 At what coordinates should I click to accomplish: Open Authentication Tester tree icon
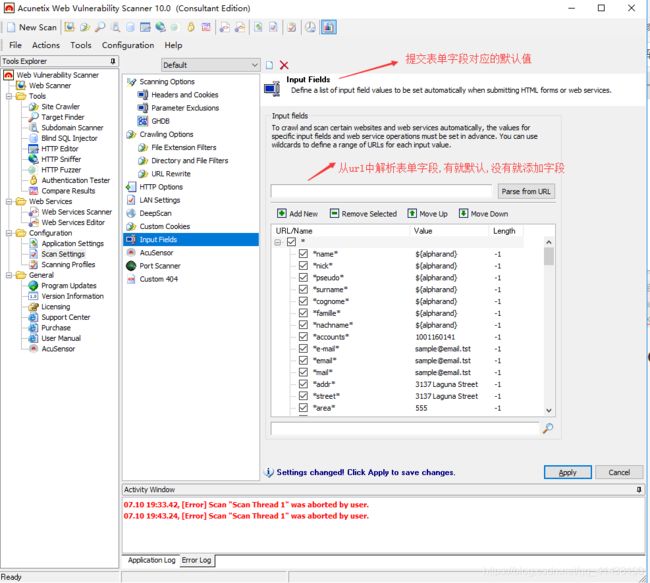point(34,180)
